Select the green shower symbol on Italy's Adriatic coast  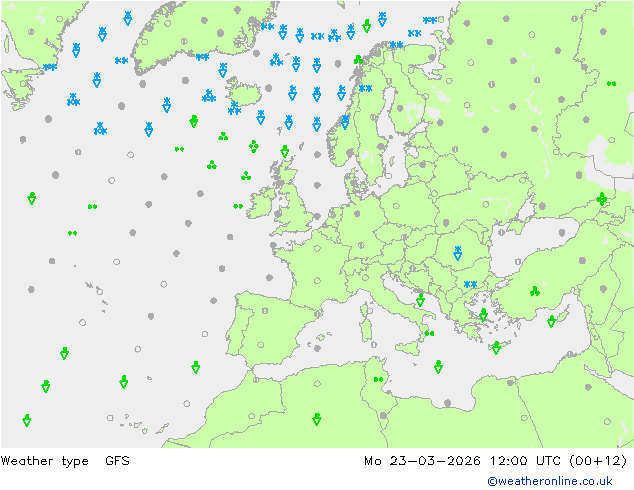tap(420, 300)
